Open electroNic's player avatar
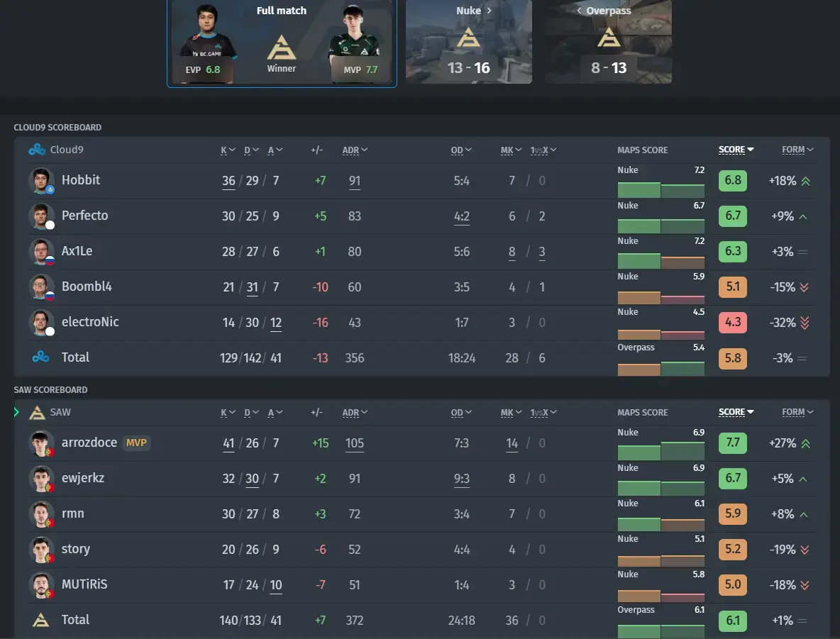Viewport: 840px width, 639px height. pos(40,322)
